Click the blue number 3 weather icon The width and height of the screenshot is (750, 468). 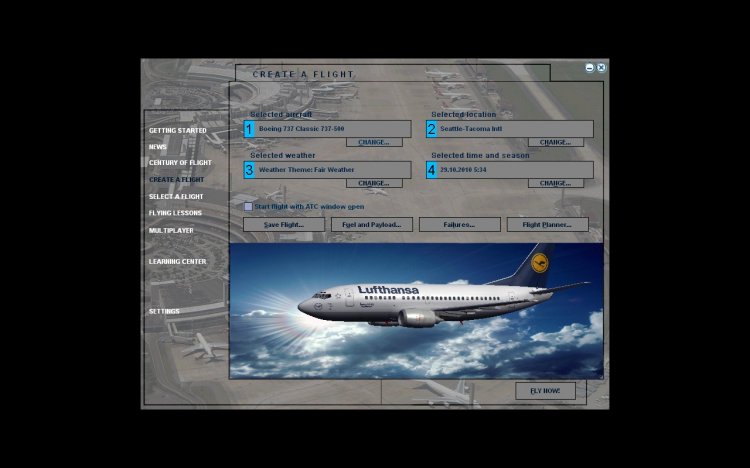(249, 170)
